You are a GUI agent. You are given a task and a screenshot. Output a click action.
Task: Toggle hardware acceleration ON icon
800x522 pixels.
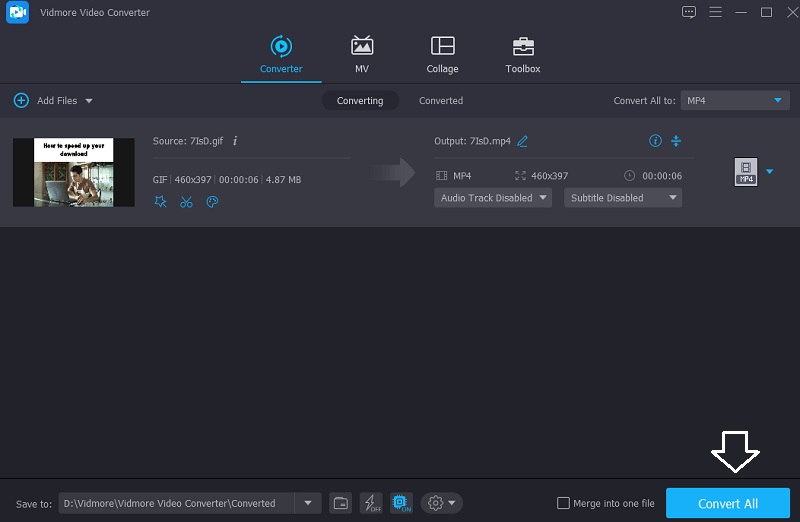(x=400, y=503)
